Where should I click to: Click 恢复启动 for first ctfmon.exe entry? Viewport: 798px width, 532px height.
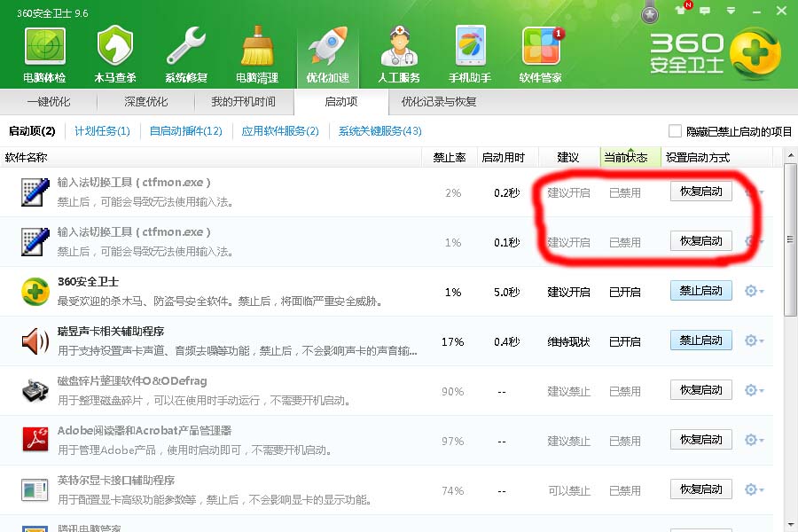(x=700, y=191)
